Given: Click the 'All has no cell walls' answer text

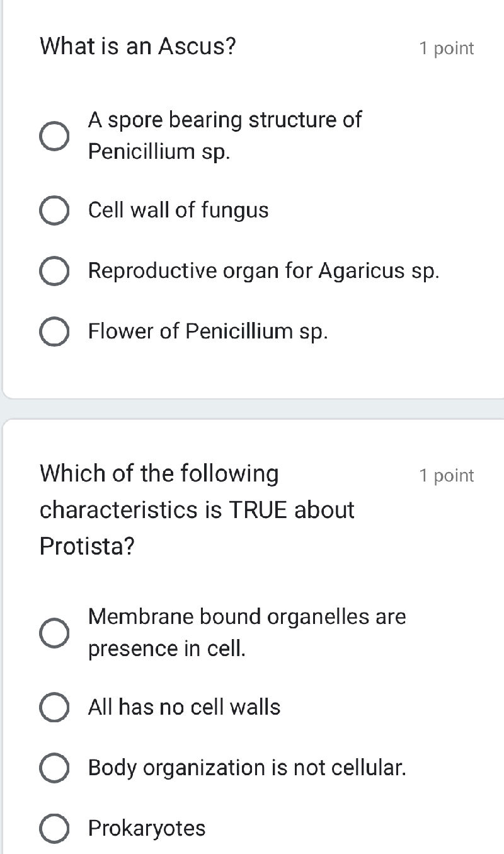Looking at the screenshot, I should coord(185,707).
